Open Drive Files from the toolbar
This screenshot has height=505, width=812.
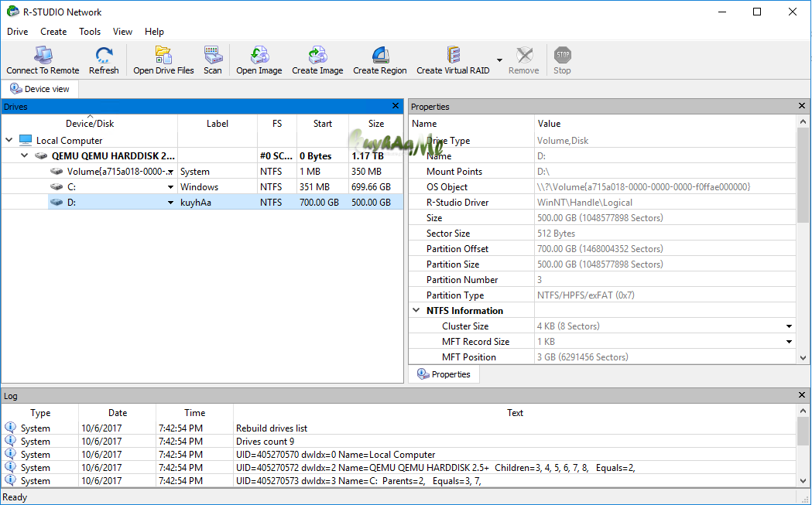pyautogui.click(x=163, y=54)
